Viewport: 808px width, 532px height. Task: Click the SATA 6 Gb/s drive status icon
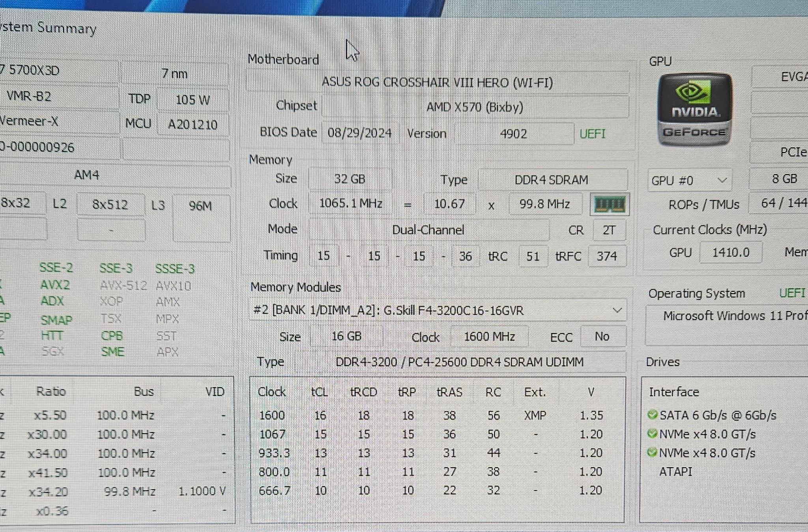(653, 415)
